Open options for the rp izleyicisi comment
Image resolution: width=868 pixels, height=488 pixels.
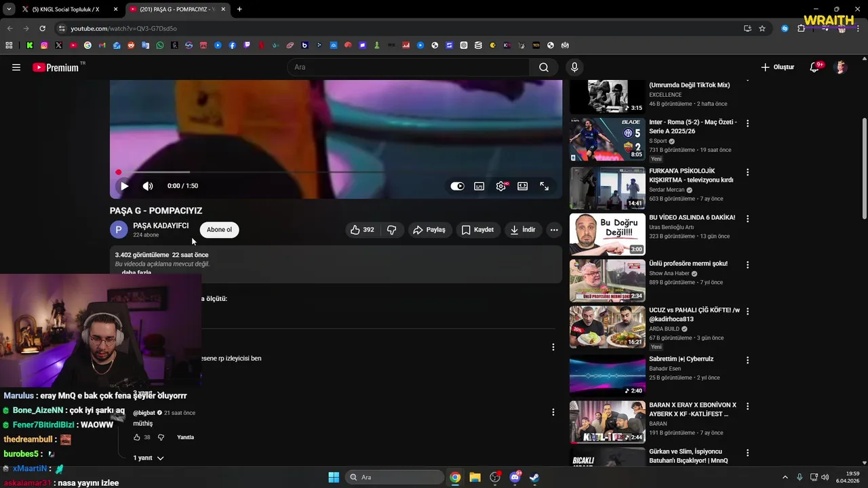553,347
